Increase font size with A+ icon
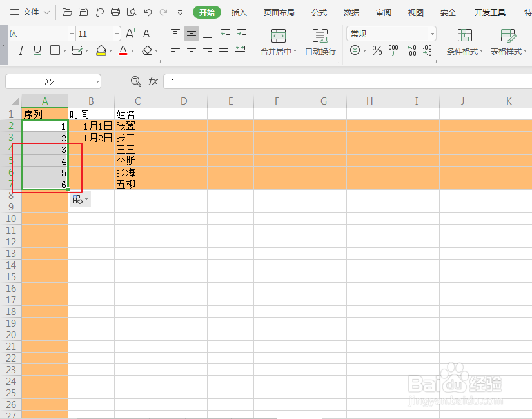This screenshot has width=532, height=419. (x=131, y=34)
